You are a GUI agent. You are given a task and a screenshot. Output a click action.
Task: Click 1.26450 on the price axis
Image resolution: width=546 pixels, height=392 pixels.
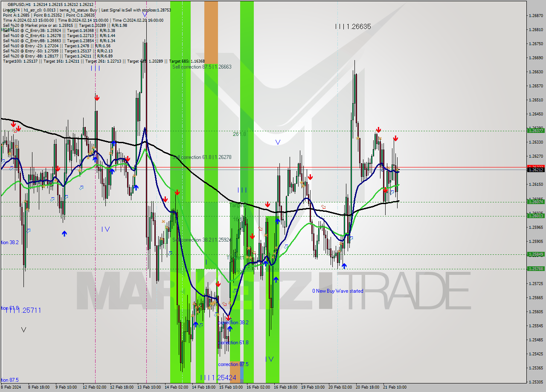536,114
